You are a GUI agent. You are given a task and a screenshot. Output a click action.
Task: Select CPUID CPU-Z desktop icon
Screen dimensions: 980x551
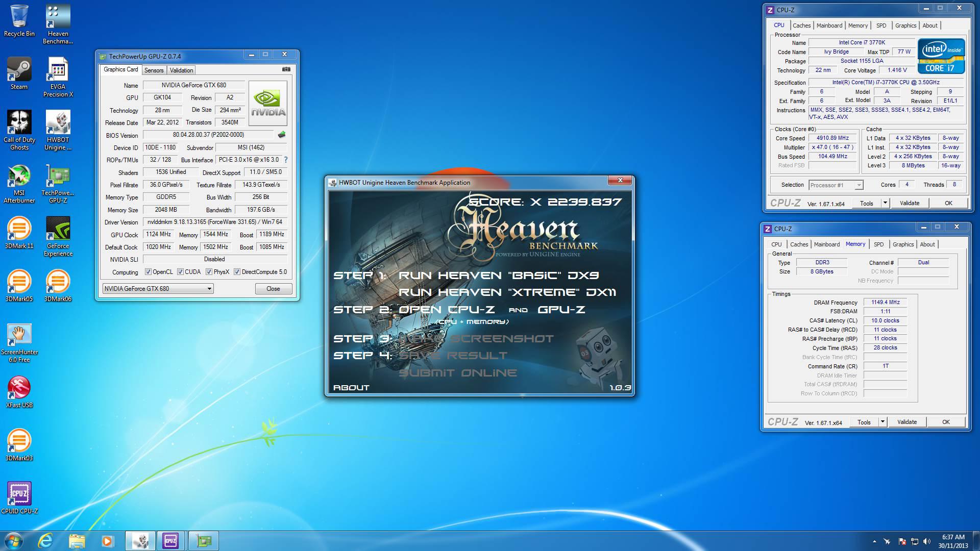19,498
